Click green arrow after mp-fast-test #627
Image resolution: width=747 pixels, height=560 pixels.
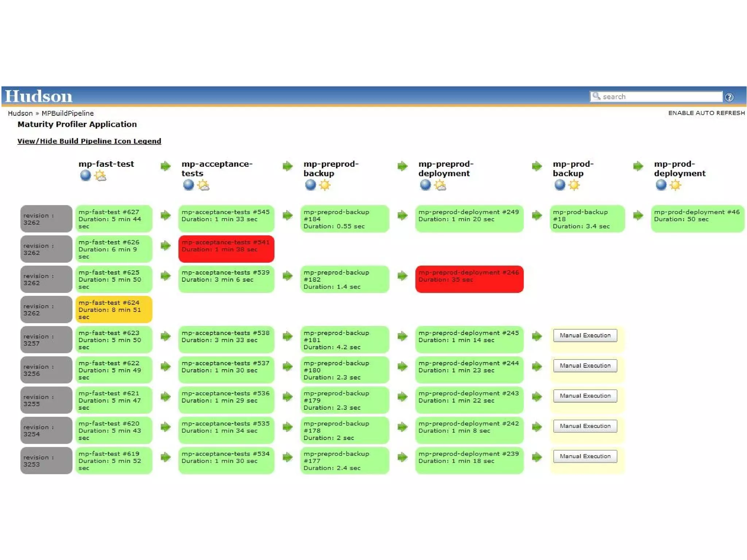166,215
